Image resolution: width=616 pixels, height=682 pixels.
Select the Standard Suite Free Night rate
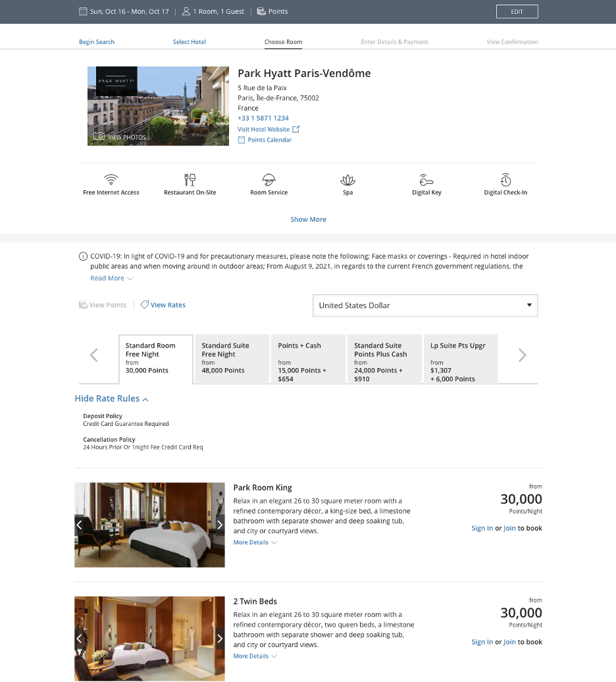[x=231, y=359]
